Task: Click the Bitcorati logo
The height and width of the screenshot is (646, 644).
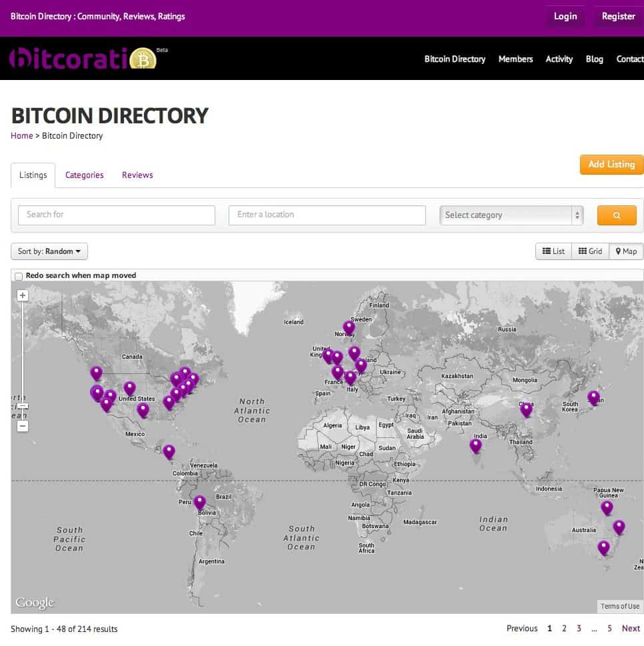Action: [x=83, y=59]
